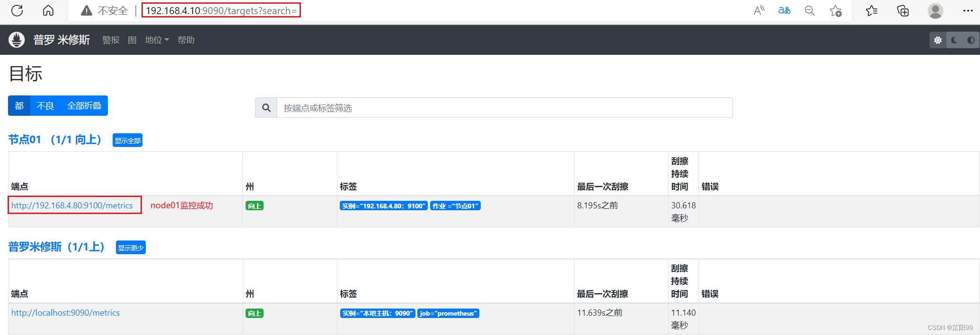
Task: Click 显示更少 button beside 普罗米修斯
Action: tap(131, 248)
